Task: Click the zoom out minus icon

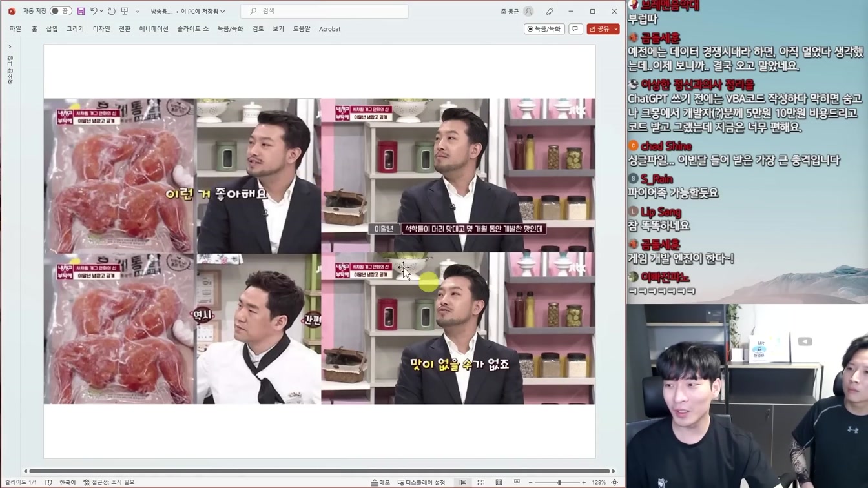Action: click(x=530, y=482)
